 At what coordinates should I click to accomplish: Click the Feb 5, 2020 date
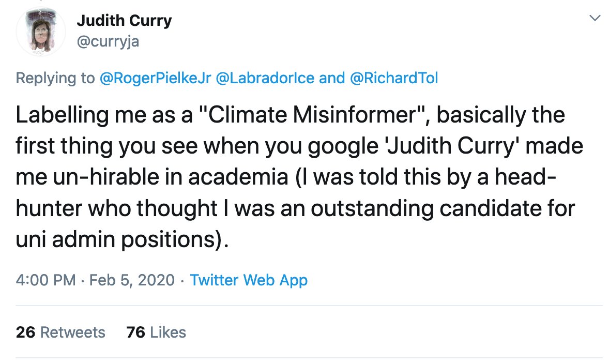tap(132, 280)
